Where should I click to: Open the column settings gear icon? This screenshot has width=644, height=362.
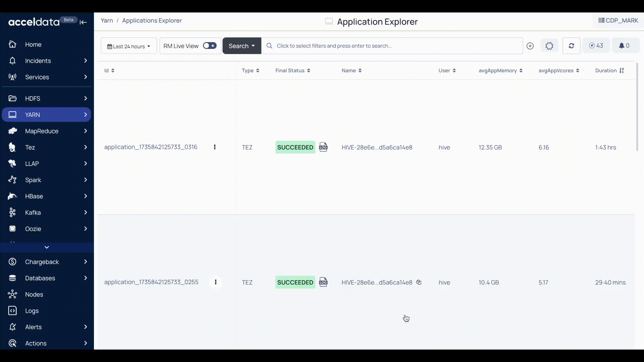pos(549,46)
